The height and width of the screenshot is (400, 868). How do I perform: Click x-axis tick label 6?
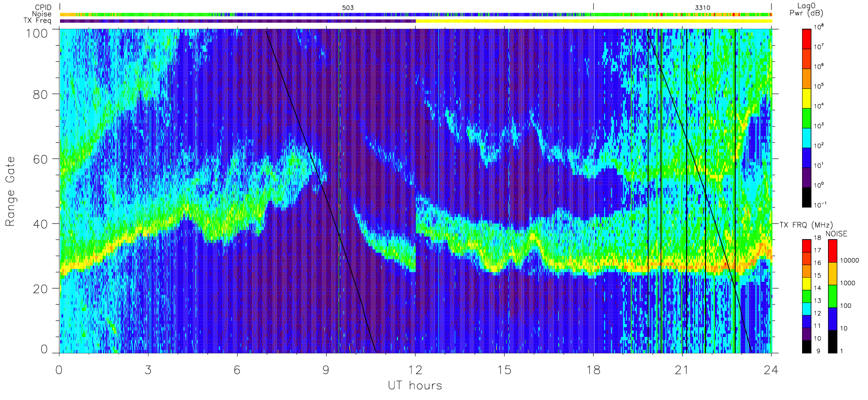tap(237, 370)
